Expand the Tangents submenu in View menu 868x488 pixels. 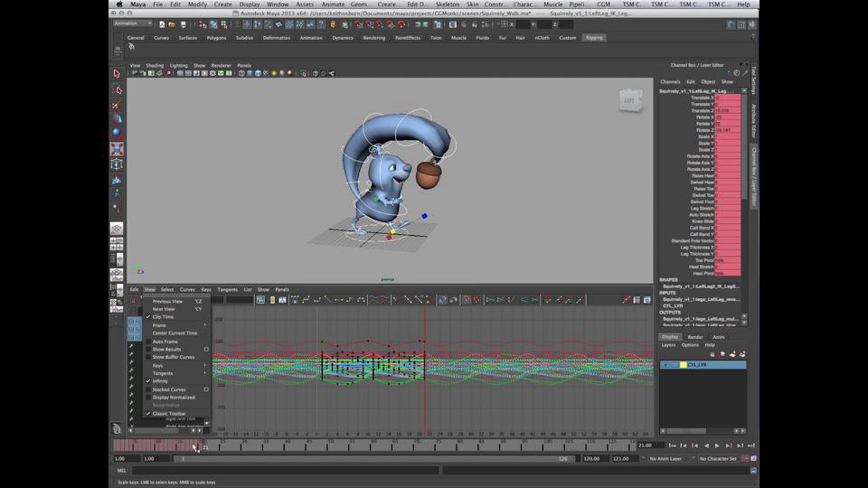(176, 373)
